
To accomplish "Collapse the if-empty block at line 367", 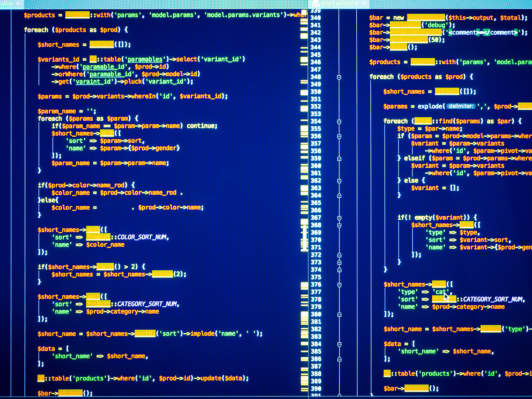I will [339, 218].
